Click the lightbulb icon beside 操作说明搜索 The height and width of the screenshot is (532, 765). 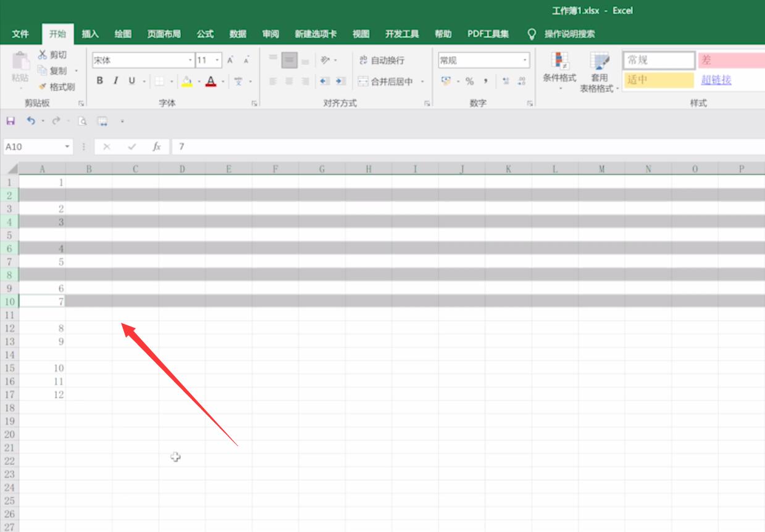(532, 34)
